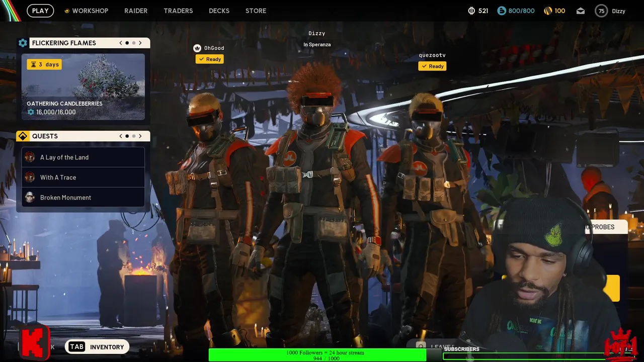Go to next Flickering Flames page
Image resolution: width=644 pixels, height=362 pixels.
click(140, 43)
